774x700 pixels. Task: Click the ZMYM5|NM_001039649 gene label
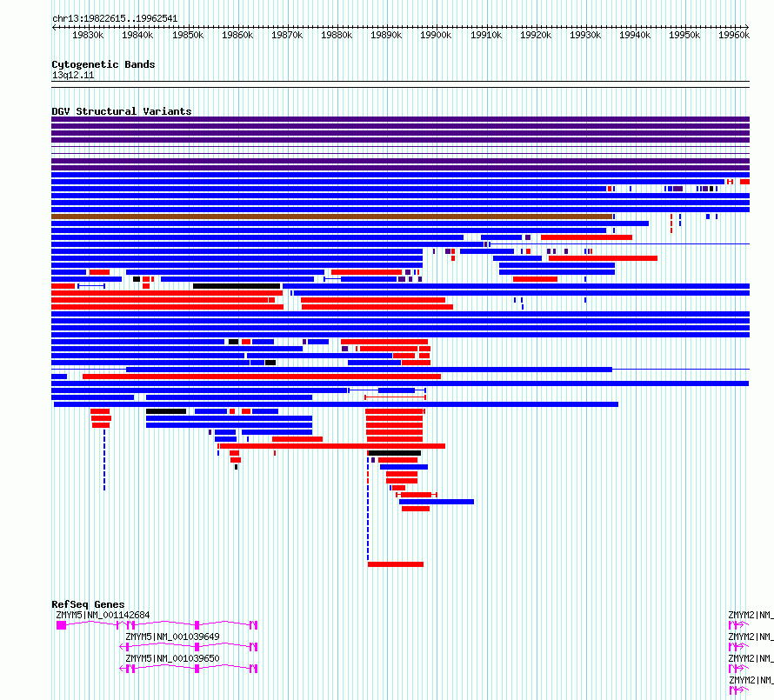tap(172, 637)
